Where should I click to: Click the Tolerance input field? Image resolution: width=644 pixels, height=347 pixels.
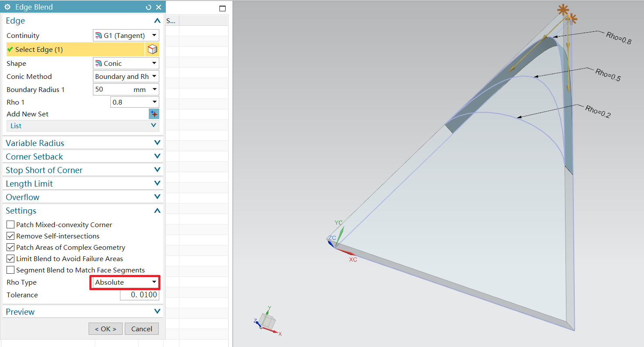click(x=140, y=295)
